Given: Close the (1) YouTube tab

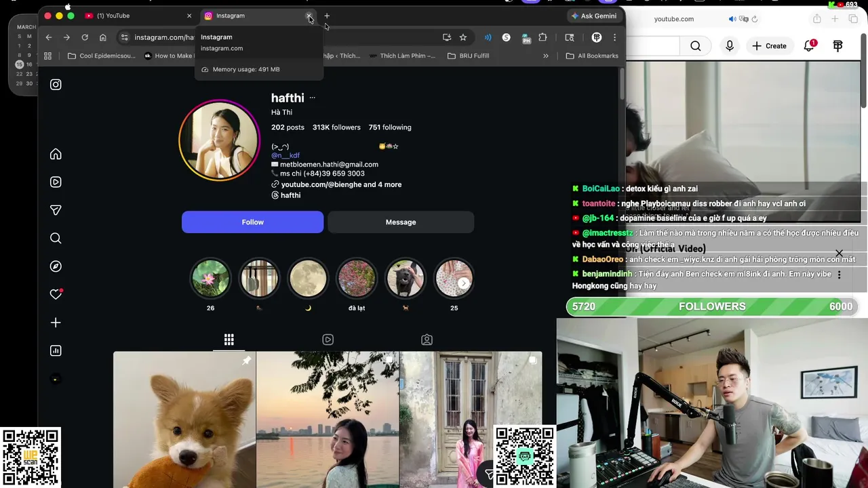Looking at the screenshot, I should click(189, 16).
